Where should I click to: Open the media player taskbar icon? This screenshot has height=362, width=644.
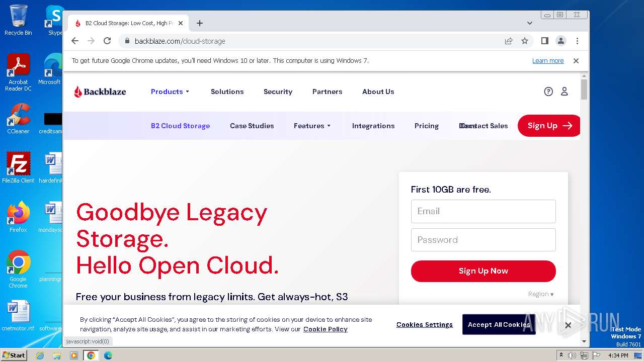coord(74,355)
